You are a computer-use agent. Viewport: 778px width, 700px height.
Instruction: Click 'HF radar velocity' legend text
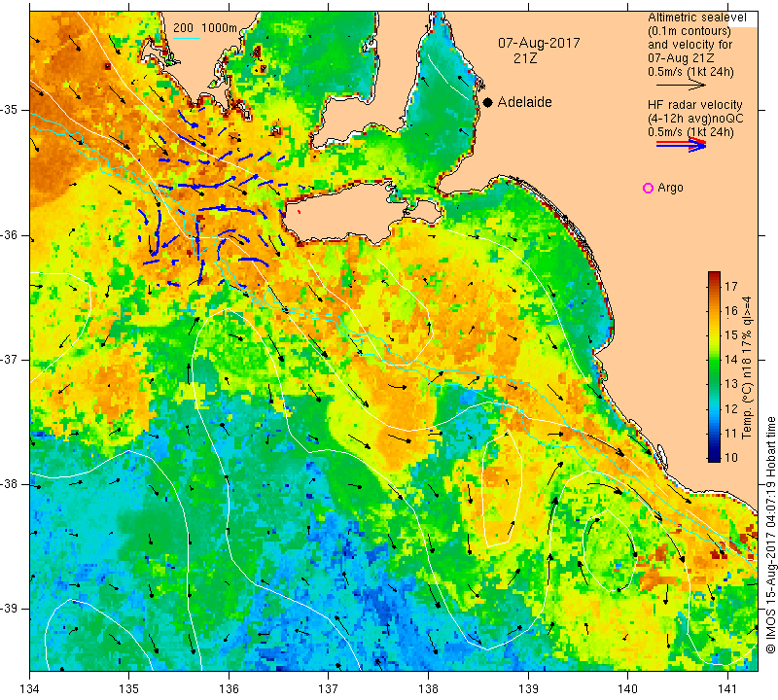click(x=694, y=105)
